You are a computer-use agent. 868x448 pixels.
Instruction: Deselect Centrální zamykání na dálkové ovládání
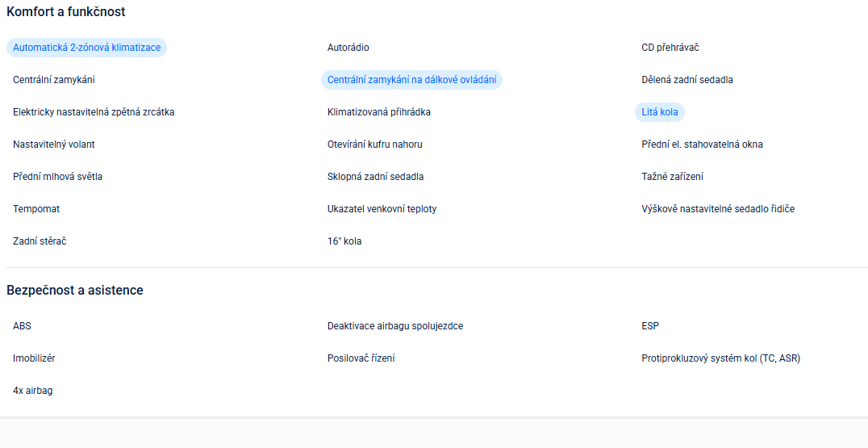tap(411, 80)
